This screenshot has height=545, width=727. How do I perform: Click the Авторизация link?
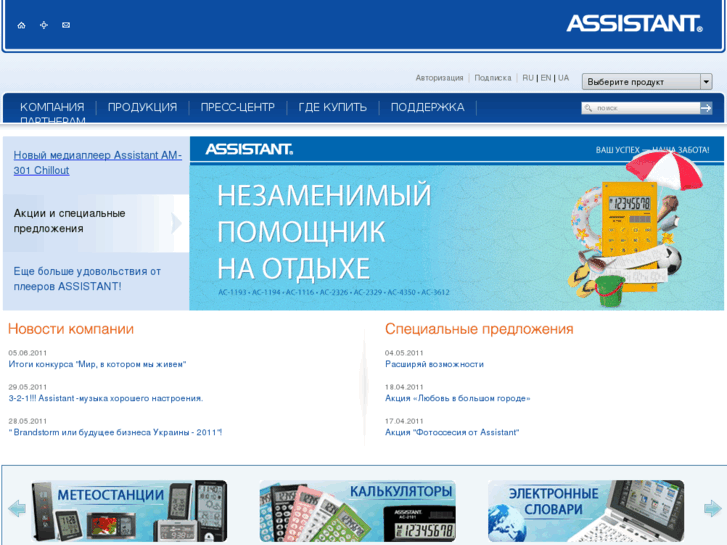(x=439, y=78)
